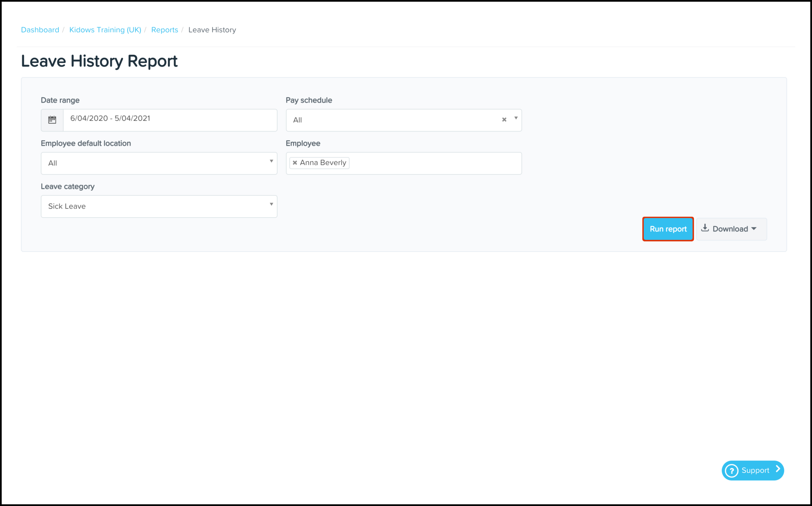The image size is (812, 506).
Task: Click the Anna Beverly employee tag
Action: pyautogui.click(x=323, y=163)
